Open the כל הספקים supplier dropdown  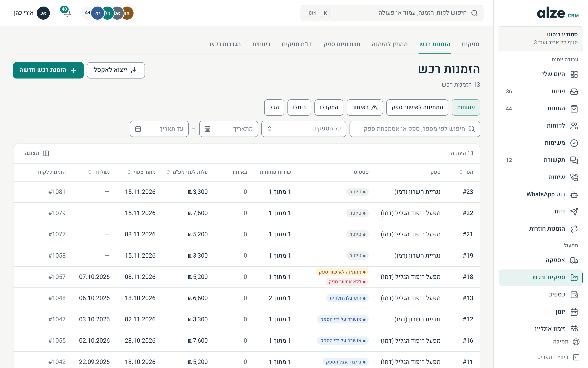[x=303, y=129]
